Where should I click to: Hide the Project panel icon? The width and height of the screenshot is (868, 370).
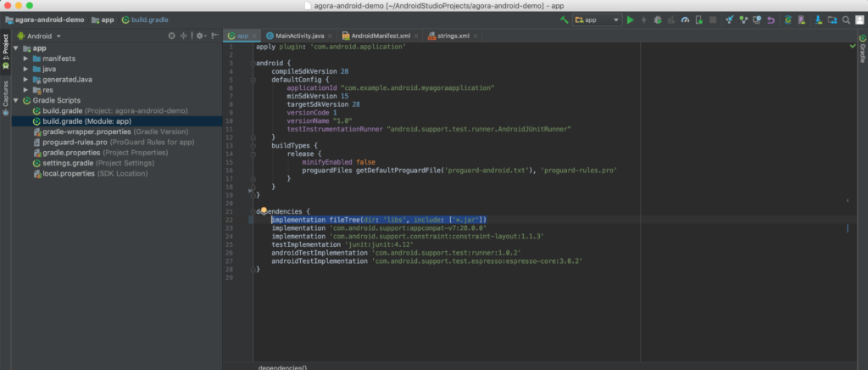tap(214, 36)
